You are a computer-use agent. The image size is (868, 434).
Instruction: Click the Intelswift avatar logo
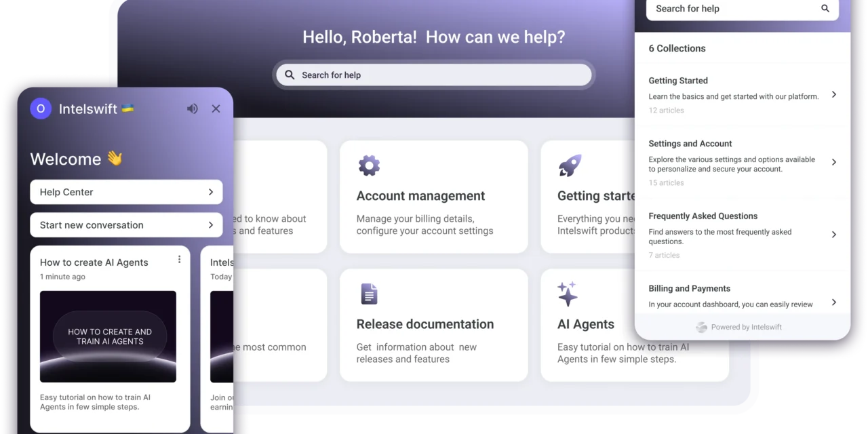(x=41, y=108)
